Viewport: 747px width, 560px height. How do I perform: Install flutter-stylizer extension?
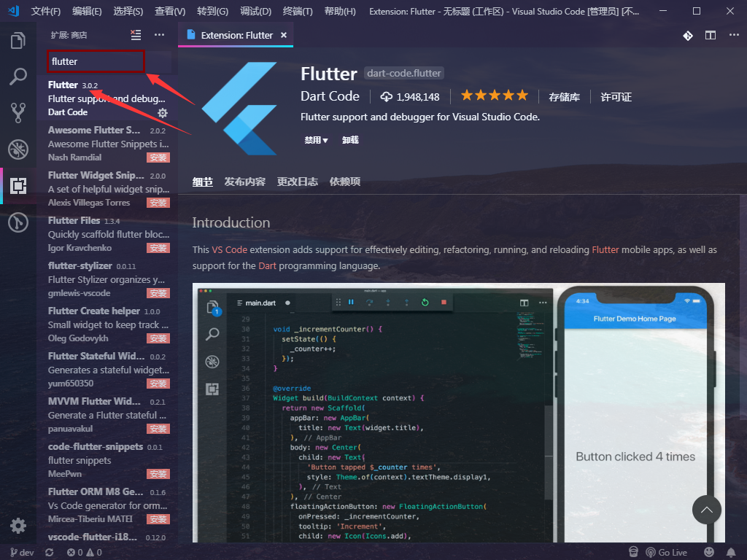[x=158, y=293]
